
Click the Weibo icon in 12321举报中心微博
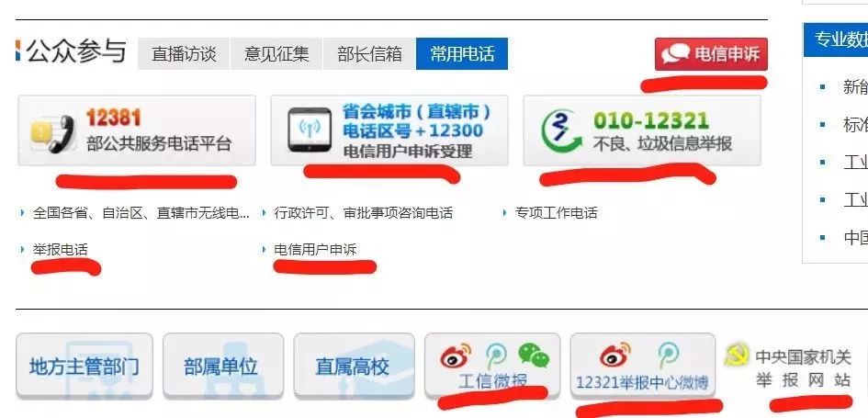(x=615, y=356)
